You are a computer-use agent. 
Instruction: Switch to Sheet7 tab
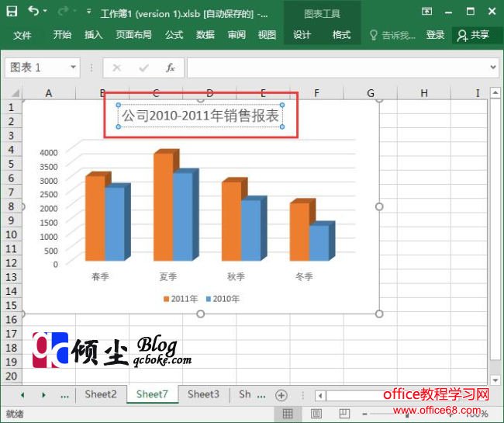[152, 394]
